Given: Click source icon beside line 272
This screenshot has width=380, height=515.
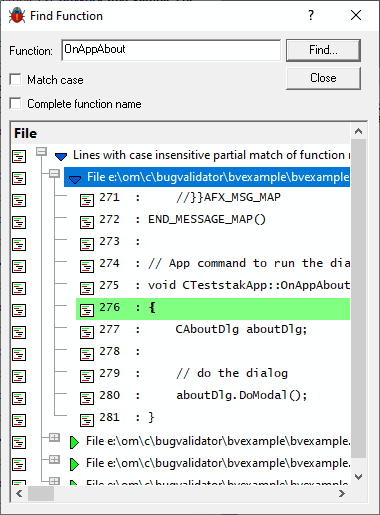Looking at the screenshot, I should point(87,222).
